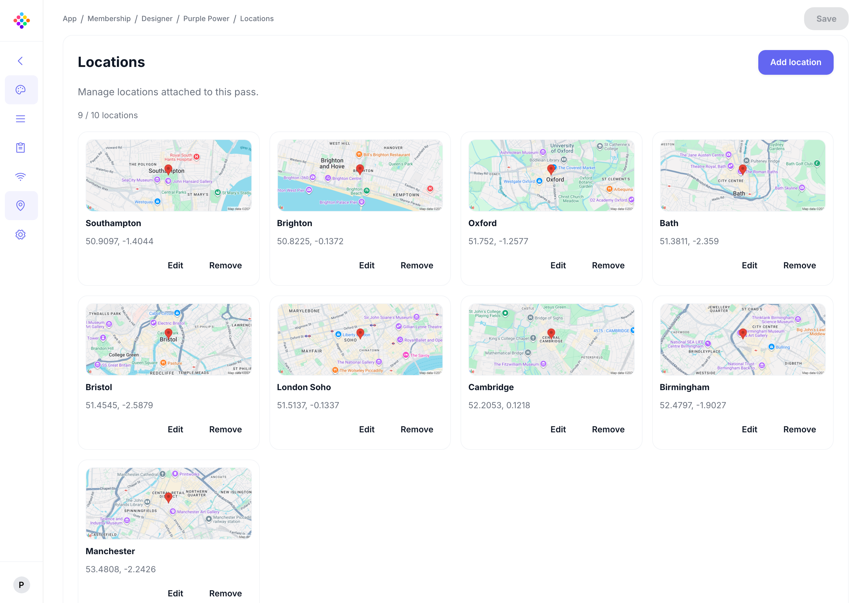The height and width of the screenshot is (603, 868).
Task: Click the '9 / 10 locations' counter
Action: tap(108, 115)
